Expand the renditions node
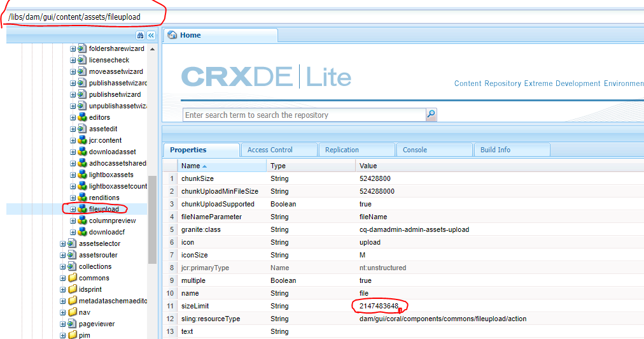The width and height of the screenshot is (644, 339). point(73,198)
